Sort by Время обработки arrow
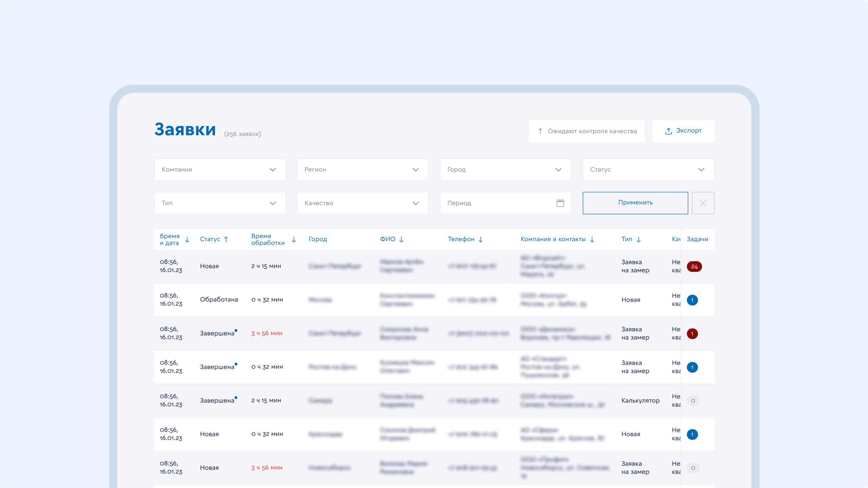The height and width of the screenshot is (488, 868). (x=294, y=240)
